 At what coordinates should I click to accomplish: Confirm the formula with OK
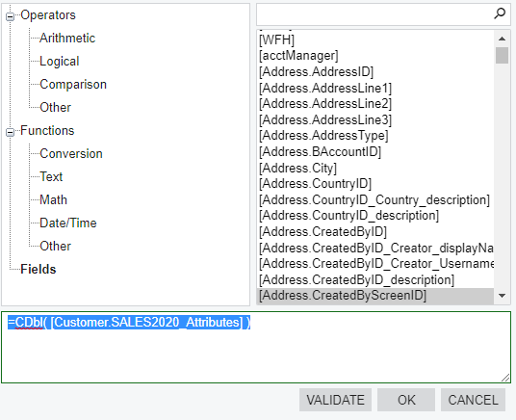pos(406,400)
